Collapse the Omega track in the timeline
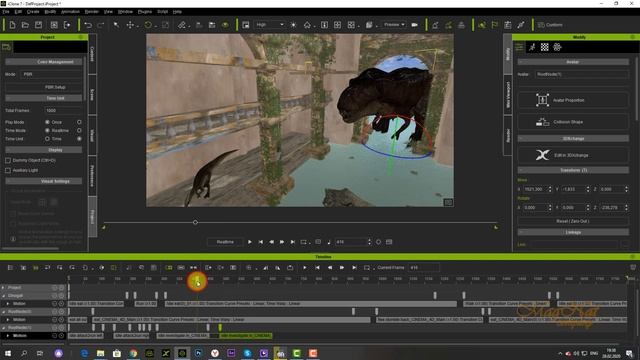This screenshot has width=640, height=360. tap(3, 296)
